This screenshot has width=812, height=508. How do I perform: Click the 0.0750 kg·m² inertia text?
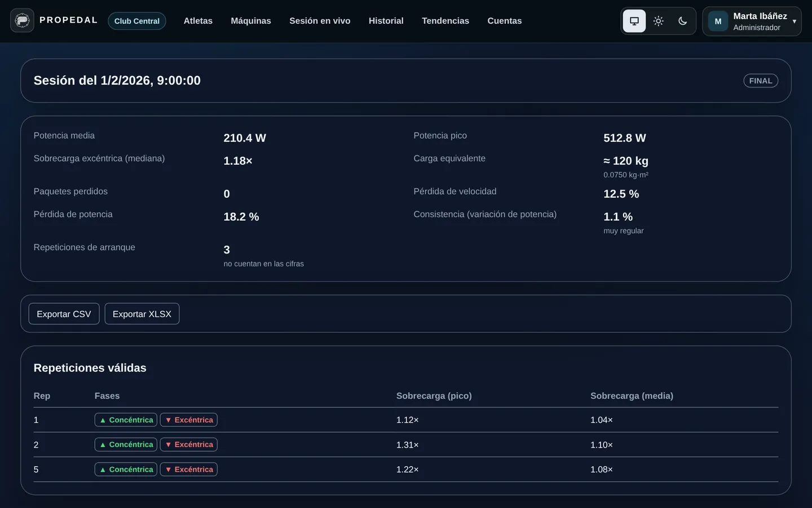(626, 175)
